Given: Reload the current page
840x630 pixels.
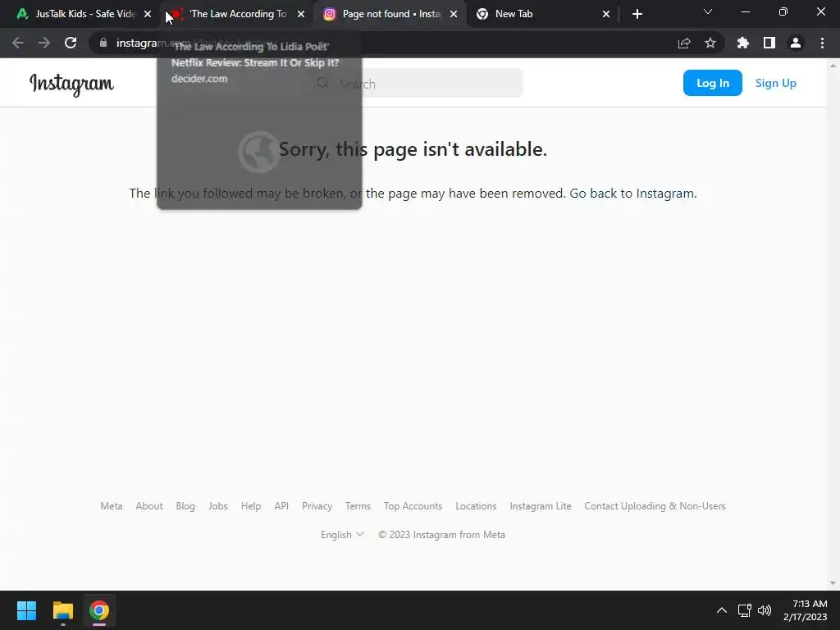Looking at the screenshot, I should 71,43.
